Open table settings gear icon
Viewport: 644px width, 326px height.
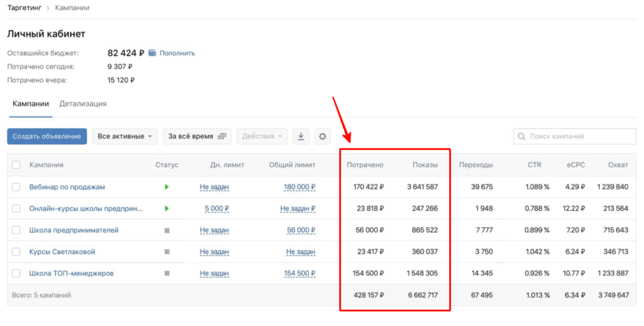click(323, 137)
